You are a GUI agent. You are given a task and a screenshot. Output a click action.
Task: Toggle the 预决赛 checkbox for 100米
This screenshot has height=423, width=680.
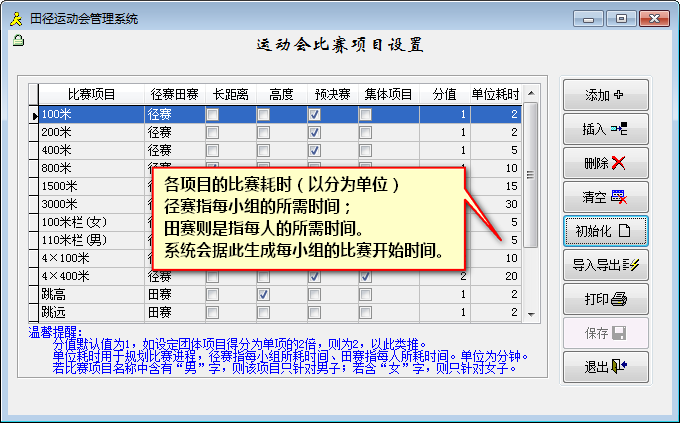(314, 115)
